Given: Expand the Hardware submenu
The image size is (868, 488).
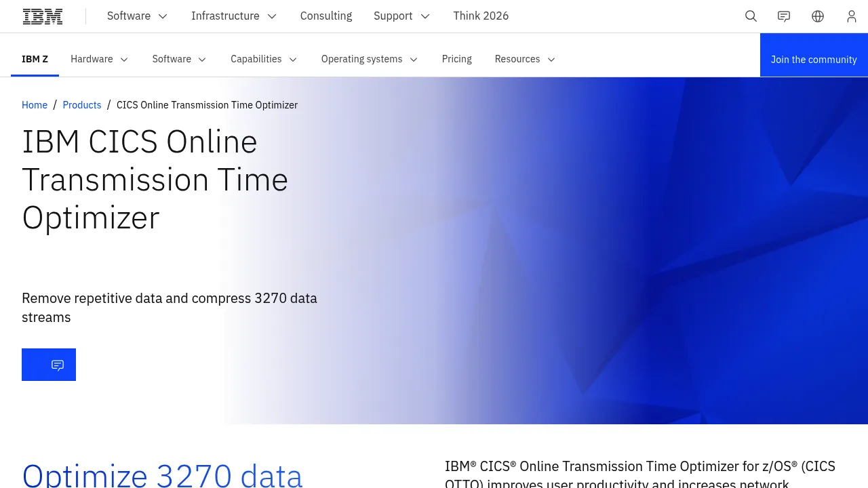Looking at the screenshot, I should tap(99, 59).
